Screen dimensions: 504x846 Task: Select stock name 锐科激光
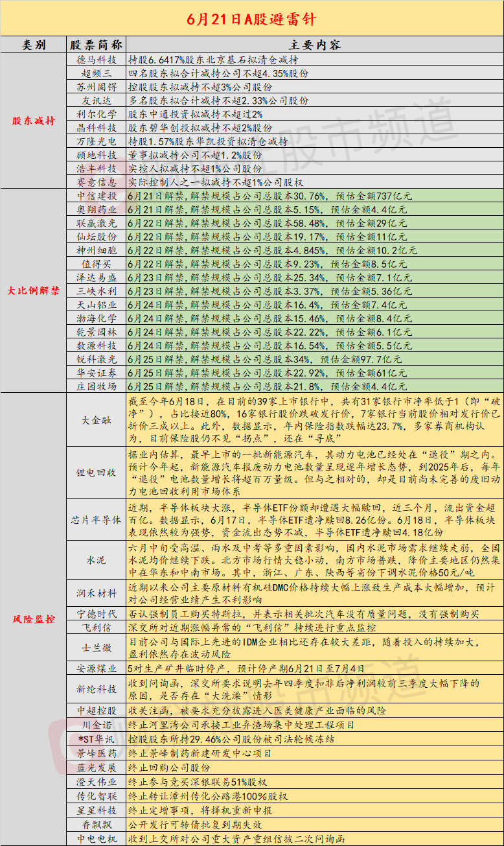pyautogui.click(x=96, y=359)
